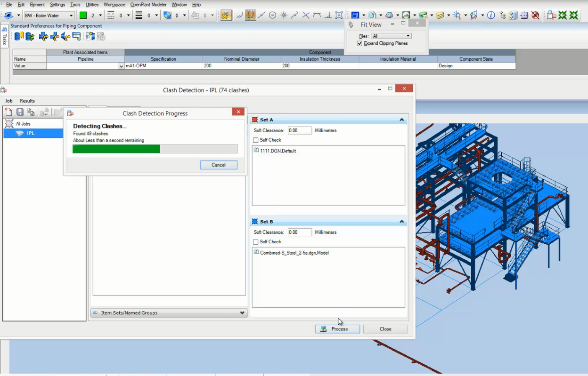Click the Element Information (i) icon
The height and width of the screenshot is (376, 588).
click(491, 16)
